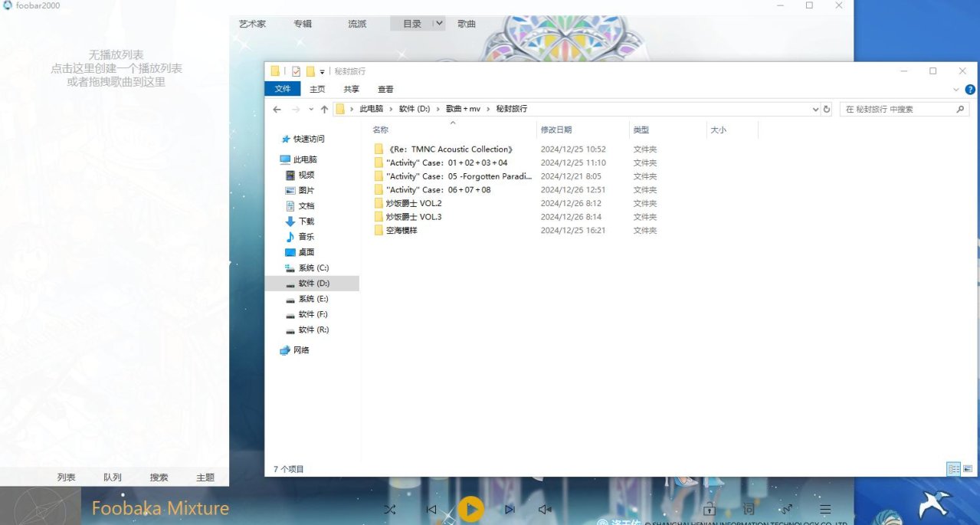
Task: Toggle the lock icon in player bar
Action: point(710,510)
